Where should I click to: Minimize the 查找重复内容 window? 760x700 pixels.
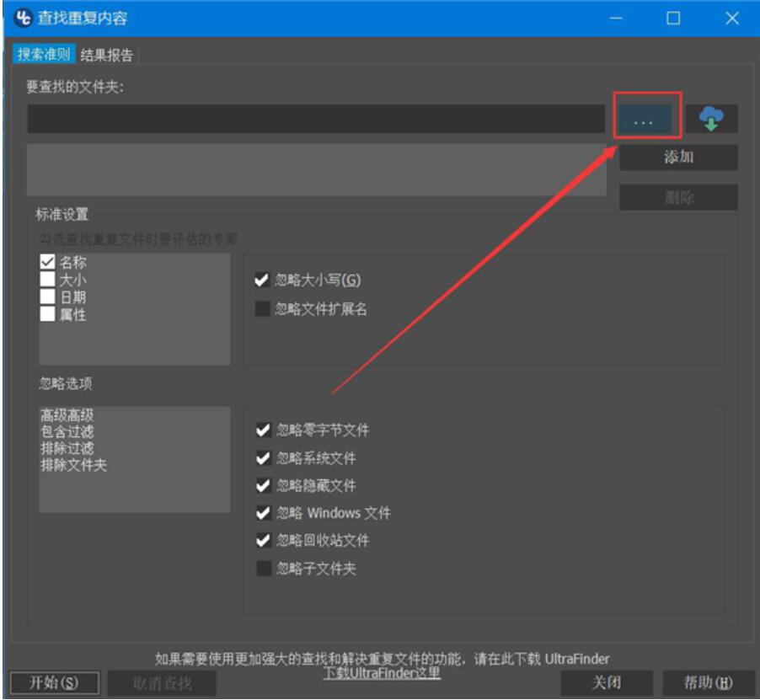click(616, 19)
